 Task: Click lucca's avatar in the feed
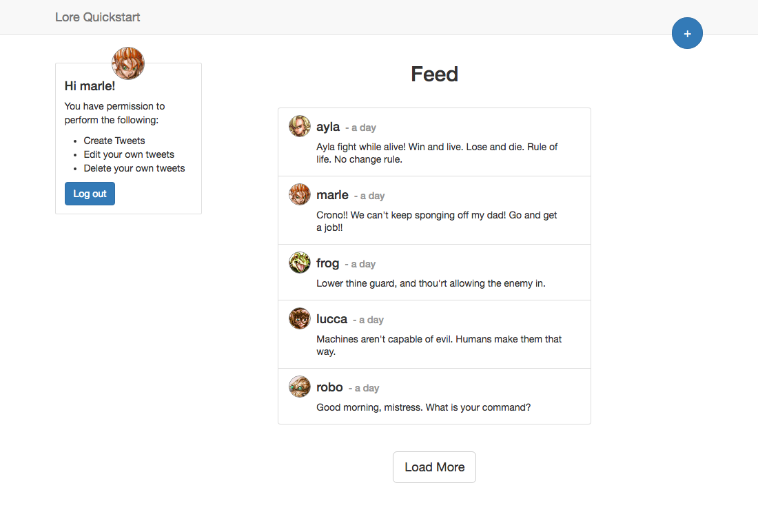[x=300, y=318]
